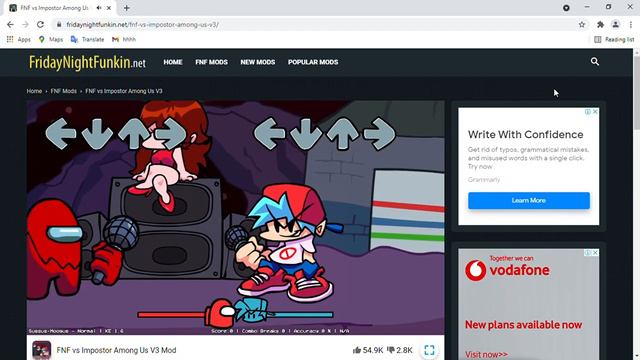The image size is (640, 360).
Task: Open the NEW MODS menu item
Action: pyautogui.click(x=258, y=62)
